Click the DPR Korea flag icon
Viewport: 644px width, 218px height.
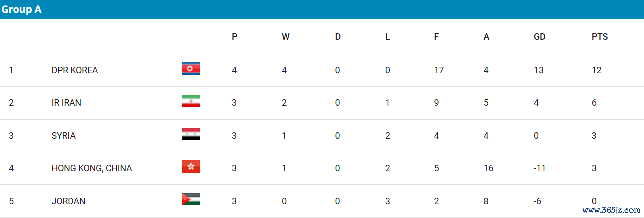(x=191, y=69)
